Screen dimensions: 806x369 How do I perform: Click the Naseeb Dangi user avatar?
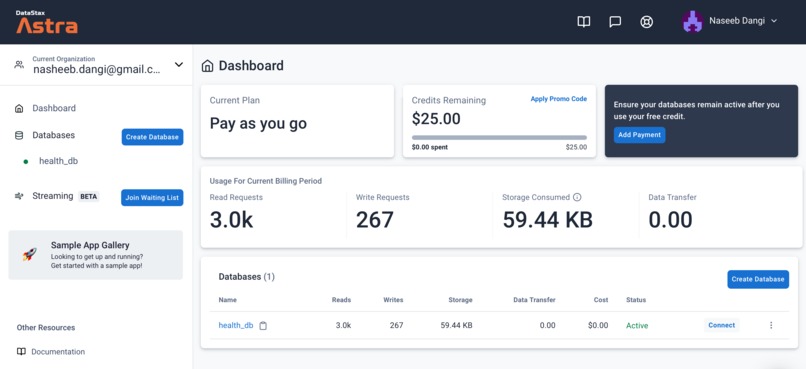click(692, 21)
